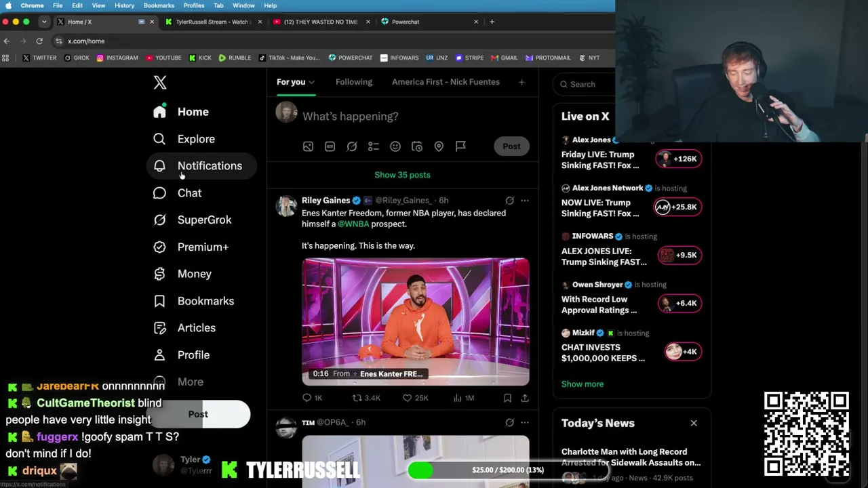Click the X Search field
The width and height of the screenshot is (868, 488).
[585, 84]
